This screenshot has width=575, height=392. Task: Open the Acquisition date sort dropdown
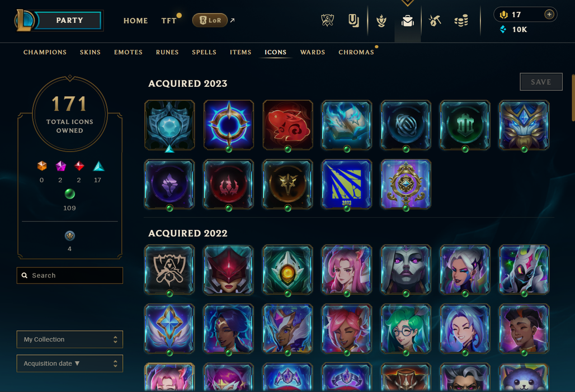point(70,363)
